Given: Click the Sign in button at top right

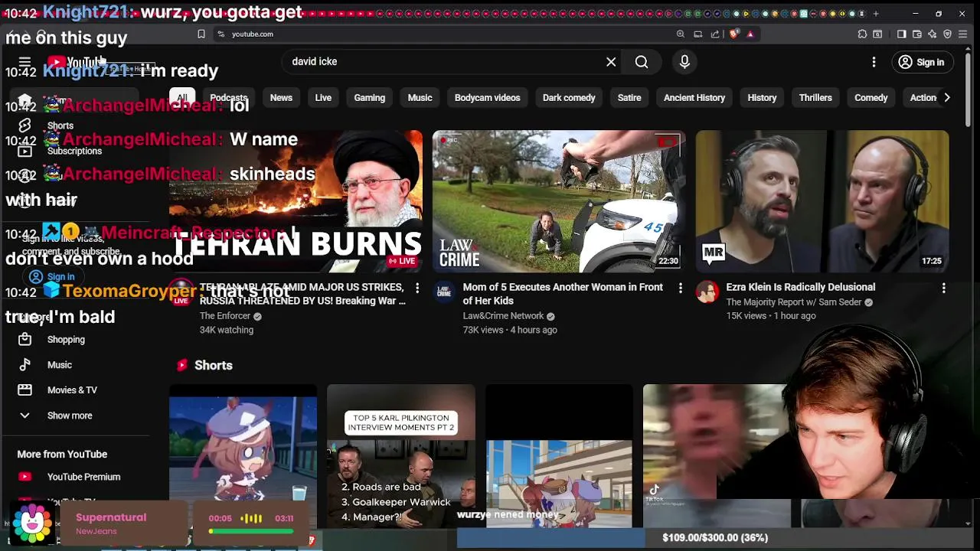Looking at the screenshot, I should (x=922, y=62).
